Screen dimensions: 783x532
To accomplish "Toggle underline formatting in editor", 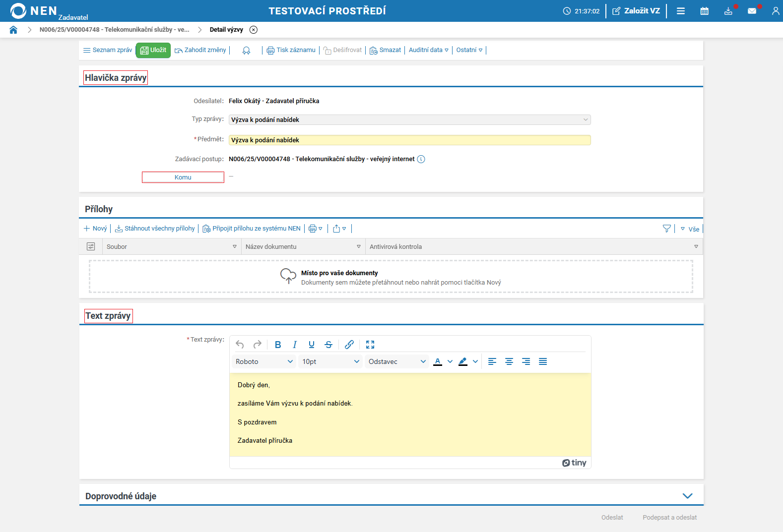I will (x=312, y=345).
